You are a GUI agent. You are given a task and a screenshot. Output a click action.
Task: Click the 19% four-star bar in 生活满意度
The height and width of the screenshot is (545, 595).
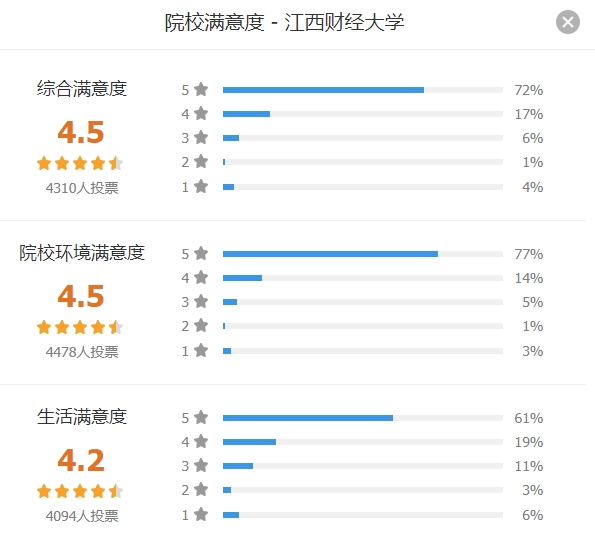coord(363,442)
